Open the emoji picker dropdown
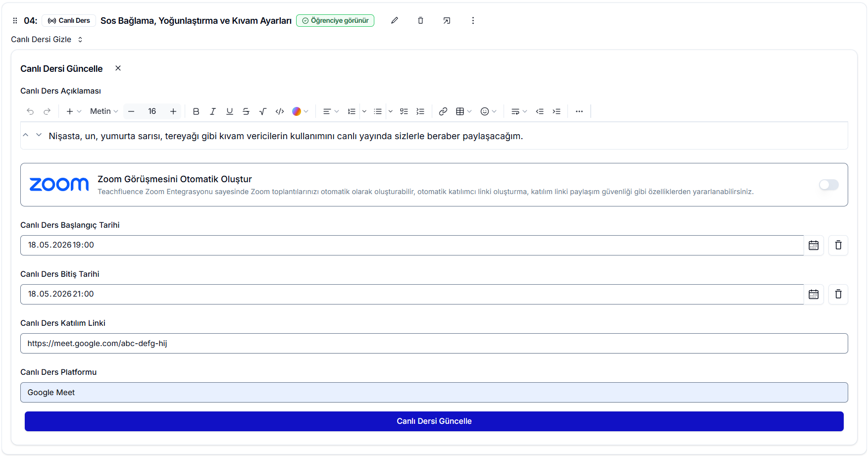This screenshot has width=868, height=456. click(x=489, y=111)
